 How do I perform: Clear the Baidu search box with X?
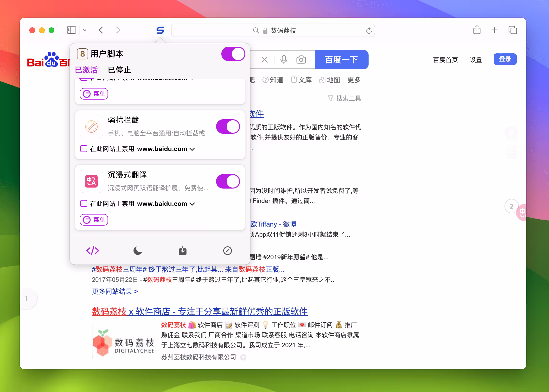pyautogui.click(x=265, y=60)
